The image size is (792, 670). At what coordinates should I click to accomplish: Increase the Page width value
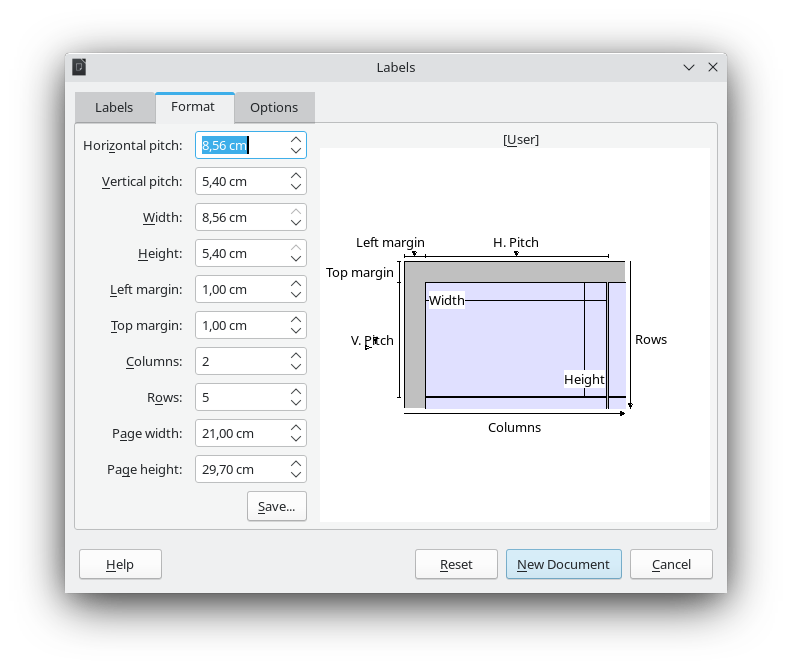296,428
